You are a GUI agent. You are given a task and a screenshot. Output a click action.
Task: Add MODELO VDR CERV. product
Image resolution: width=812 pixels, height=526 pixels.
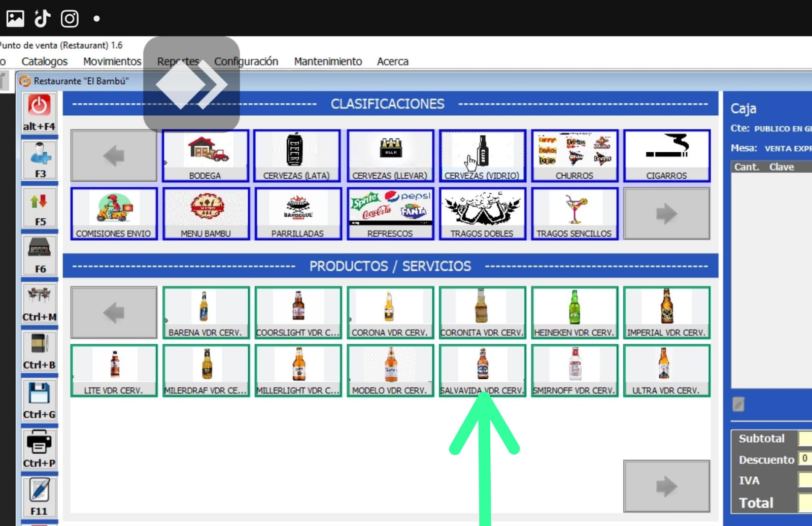tap(390, 371)
